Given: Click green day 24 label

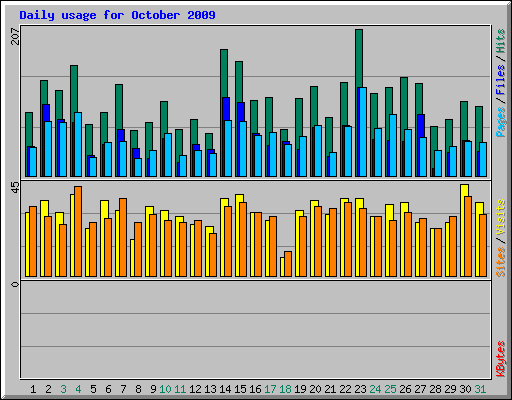Looking at the screenshot, I should (x=375, y=389).
